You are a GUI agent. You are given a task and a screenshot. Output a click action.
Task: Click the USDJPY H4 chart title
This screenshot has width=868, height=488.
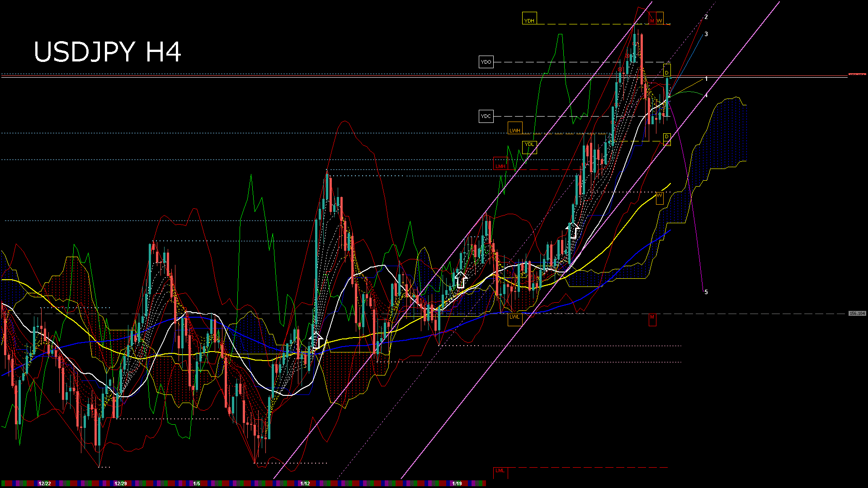(108, 52)
